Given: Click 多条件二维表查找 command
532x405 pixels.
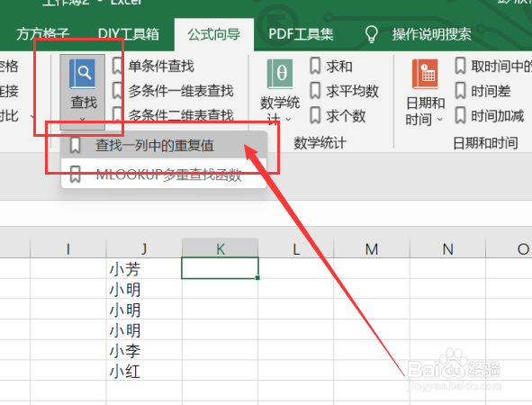Looking at the screenshot, I should click(x=181, y=116).
